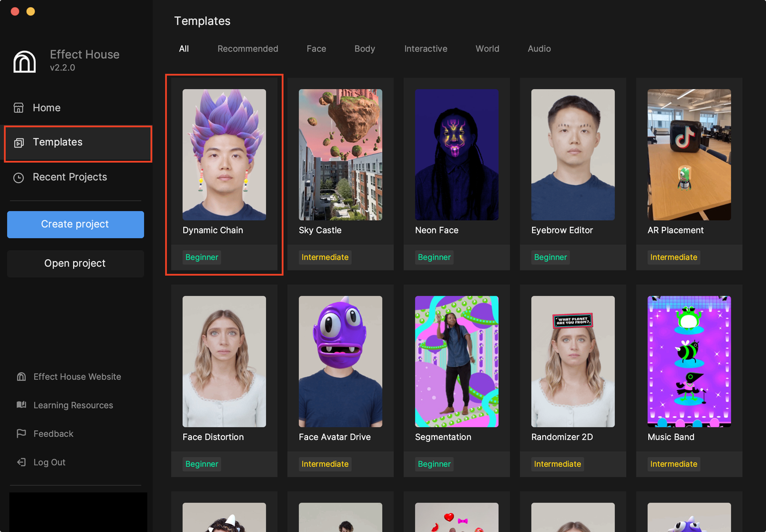The height and width of the screenshot is (532, 766).
Task: Click the Log Out link
Action: click(x=49, y=463)
